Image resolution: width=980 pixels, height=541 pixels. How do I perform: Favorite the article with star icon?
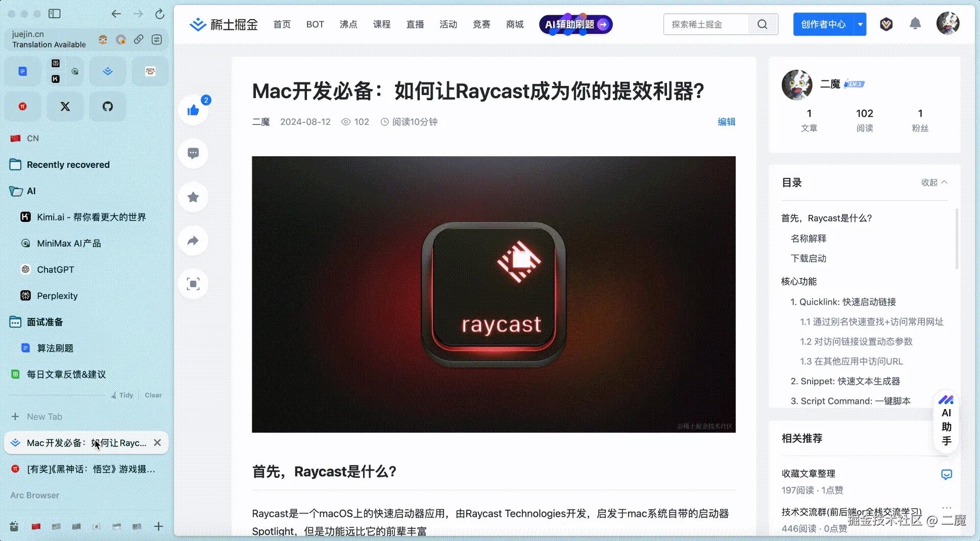point(193,197)
